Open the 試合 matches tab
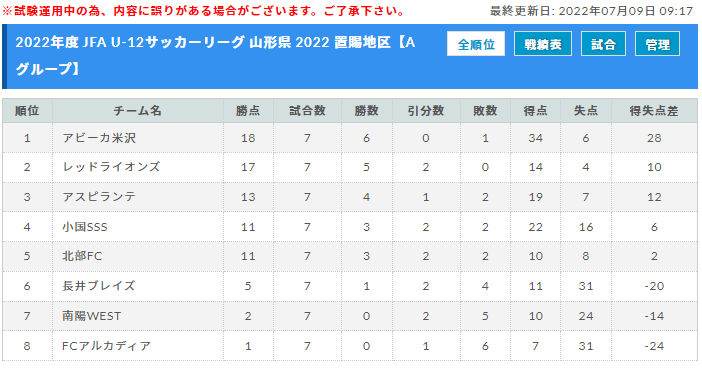The image size is (702, 375). click(603, 44)
